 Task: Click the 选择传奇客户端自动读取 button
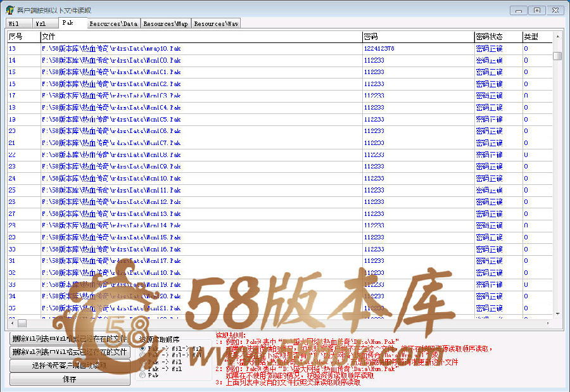pyautogui.click(x=70, y=365)
